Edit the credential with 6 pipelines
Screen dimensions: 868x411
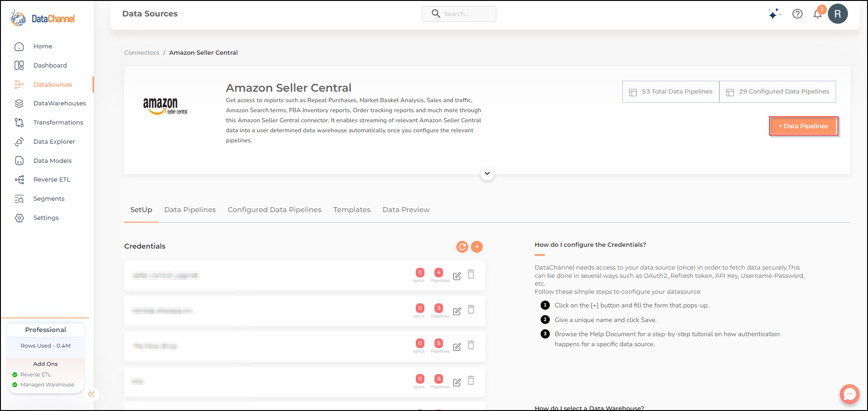tap(457, 382)
